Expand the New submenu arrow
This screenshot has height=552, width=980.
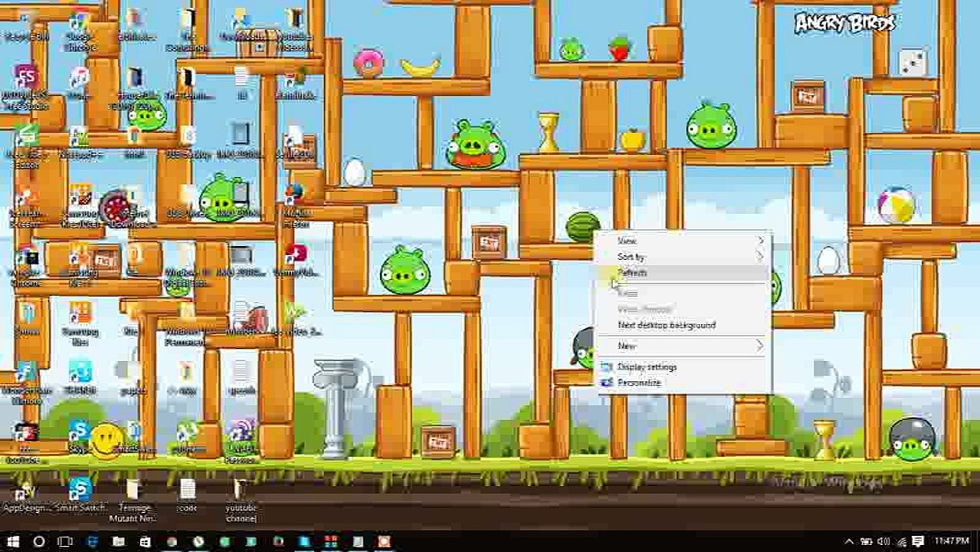760,346
